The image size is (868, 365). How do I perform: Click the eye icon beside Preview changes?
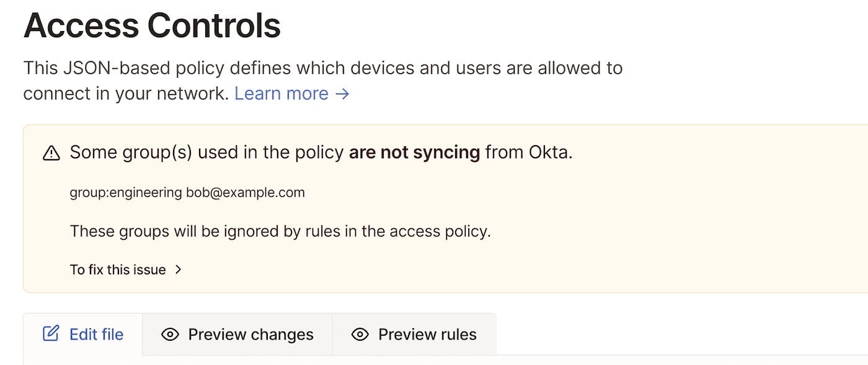tap(170, 335)
